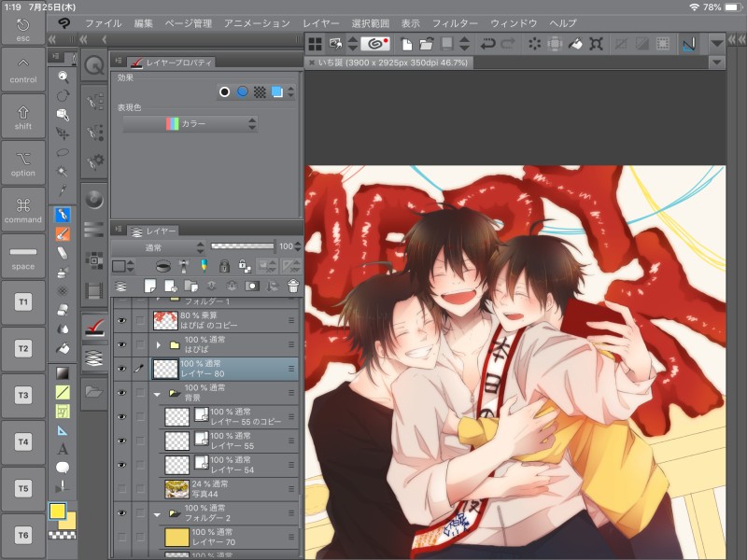This screenshot has width=747, height=560.
Task: Open the フィルター menu
Action: point(455,22)
